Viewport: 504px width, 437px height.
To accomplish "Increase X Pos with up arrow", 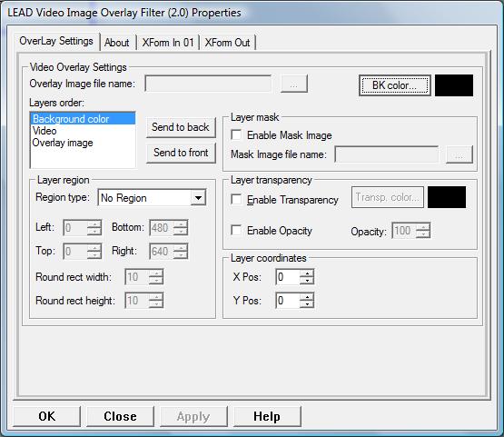I will tap(307, 273).
